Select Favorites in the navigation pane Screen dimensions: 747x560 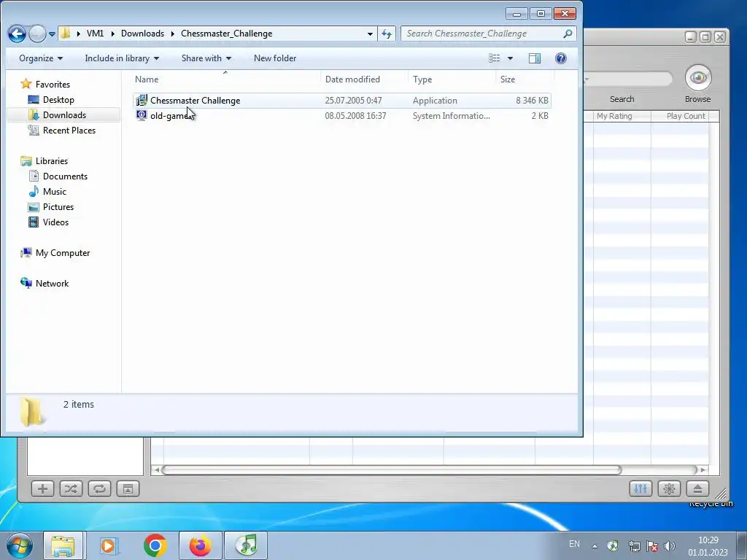click(x=53, y=85)
